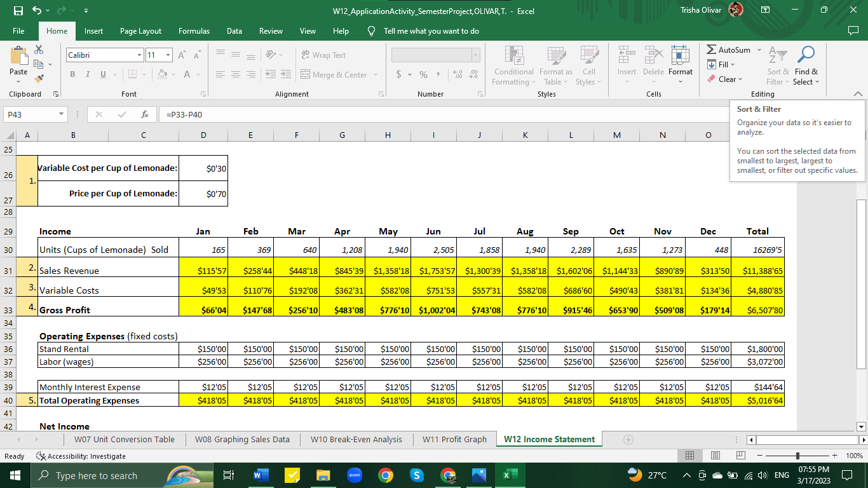The height and width of the screenshot is (488, 868).
Task: Toggle Middle Align vertical alignment
Action: [235, 55]
